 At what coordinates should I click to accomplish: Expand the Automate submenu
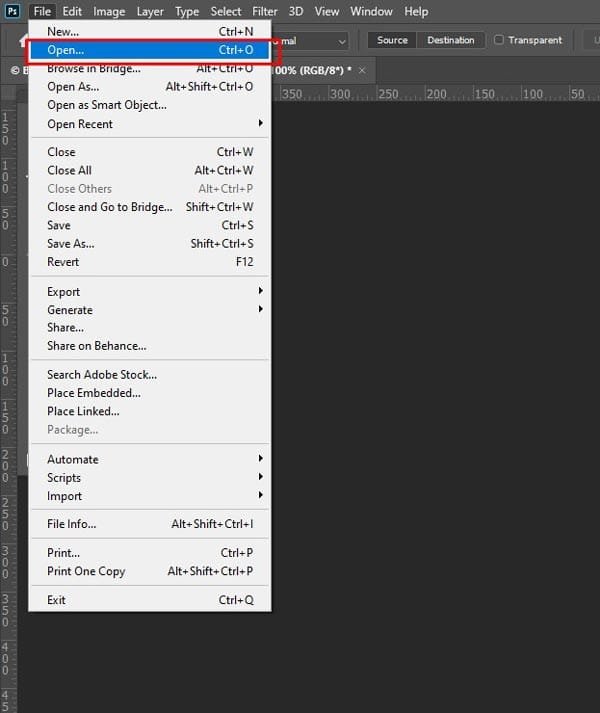150,459
